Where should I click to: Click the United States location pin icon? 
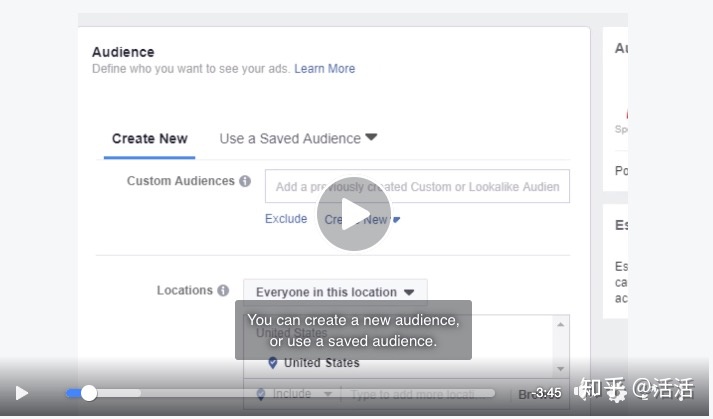(272, 363)
